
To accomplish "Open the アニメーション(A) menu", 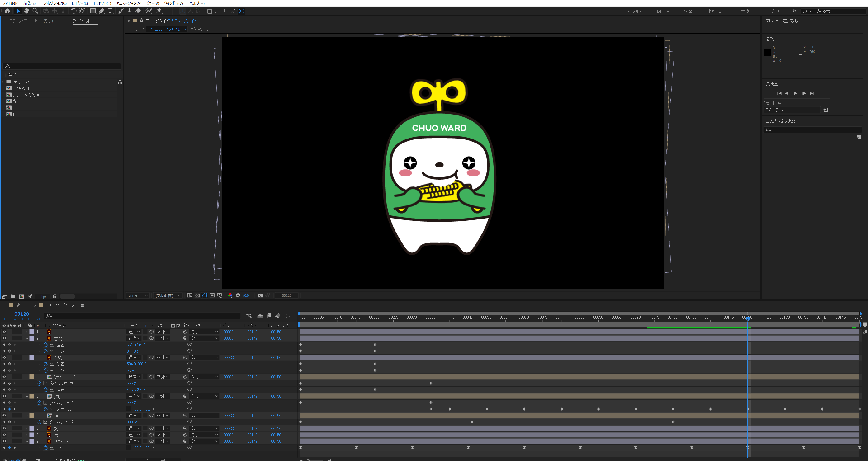I will point(128,3).
